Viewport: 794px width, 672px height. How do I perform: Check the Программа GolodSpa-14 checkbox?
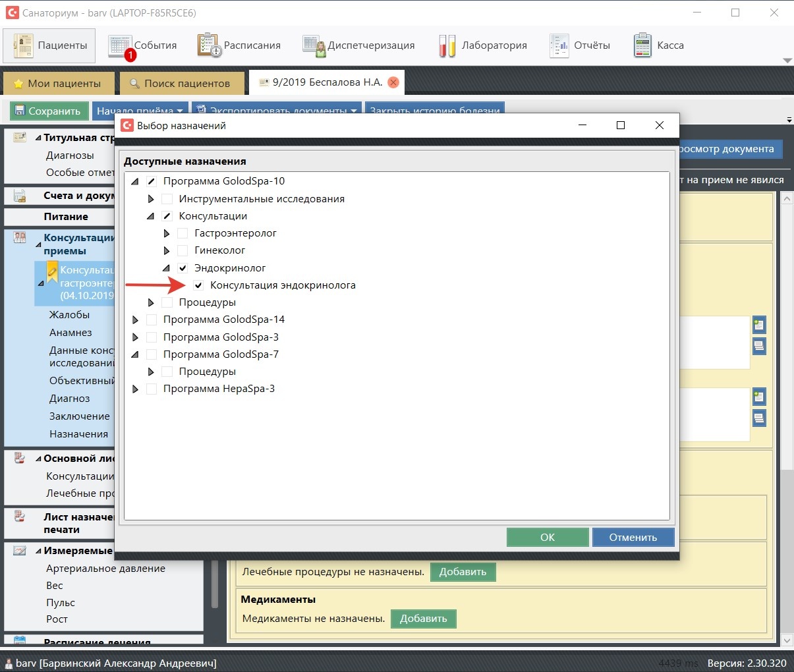tap(152, 320)
